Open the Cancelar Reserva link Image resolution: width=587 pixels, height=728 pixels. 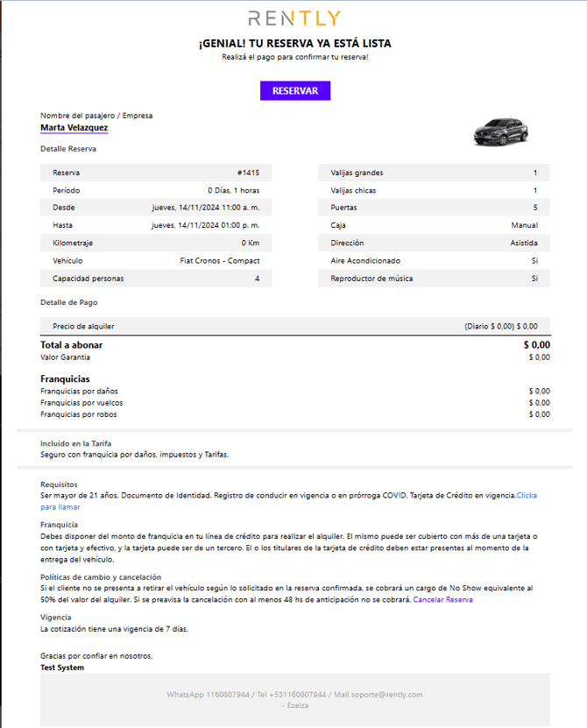click(442, 600)
